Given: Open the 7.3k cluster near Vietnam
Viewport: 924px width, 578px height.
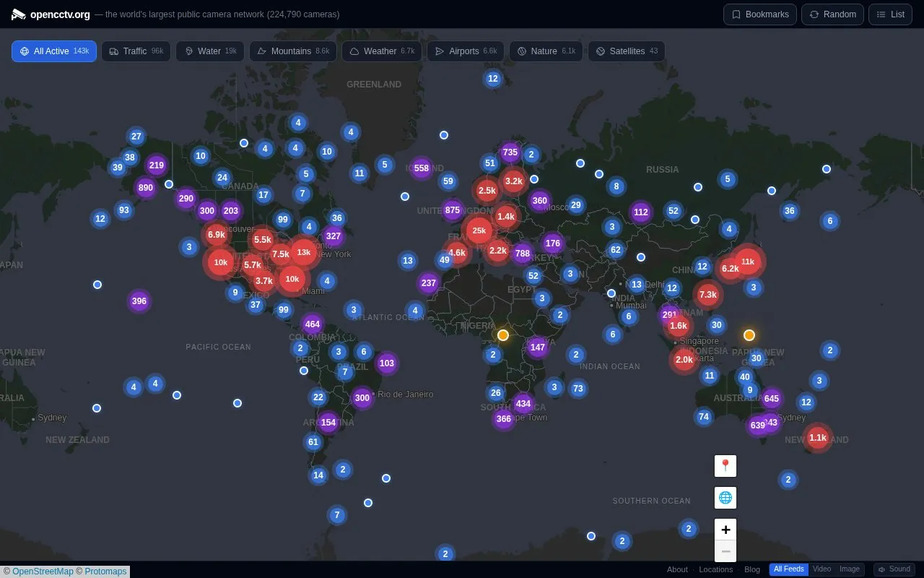Looking at the screenshot, I should [708, 295].
